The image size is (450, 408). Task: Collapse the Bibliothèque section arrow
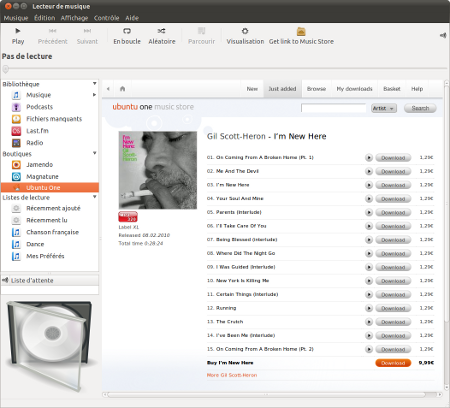click(95, 83)
